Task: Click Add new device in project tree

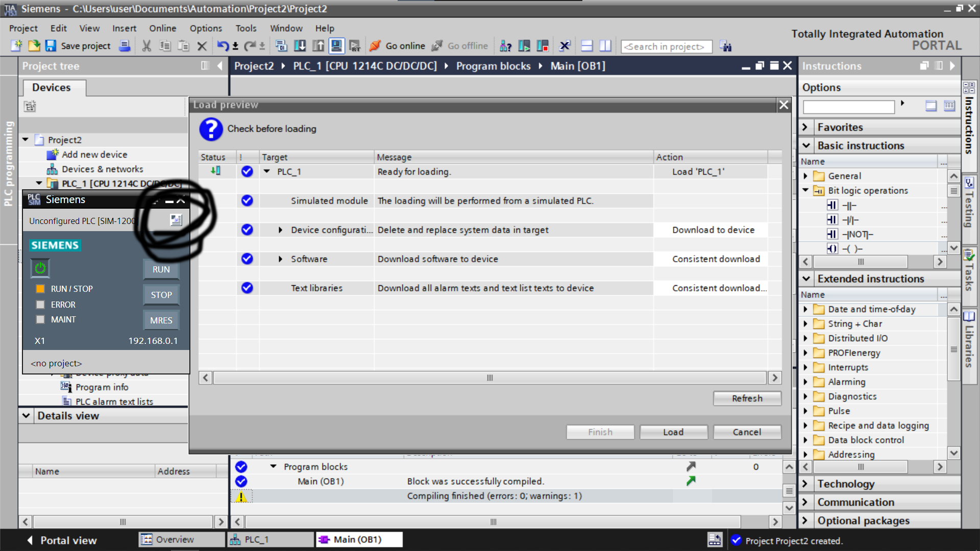Action: pyautogui.click(x=94, y=155)
